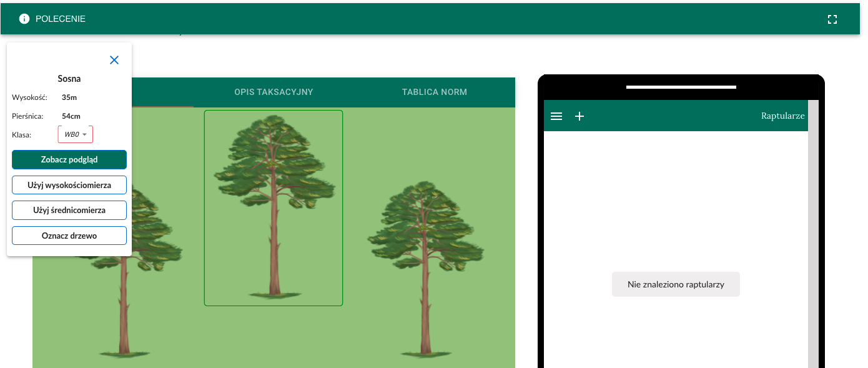Click Użyj średnicomierza button

point(69,210)
